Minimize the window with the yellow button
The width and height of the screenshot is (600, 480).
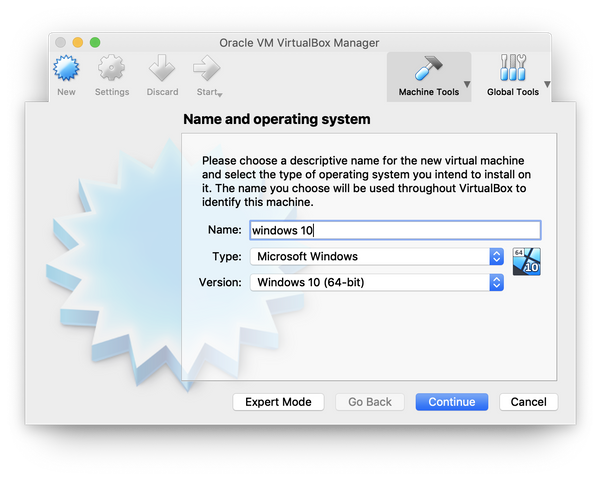pyautogui.click(x=77, y=42)
